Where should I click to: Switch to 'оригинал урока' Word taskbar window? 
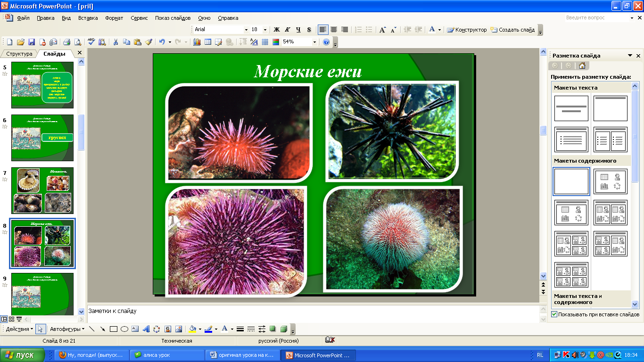point(242,355)
